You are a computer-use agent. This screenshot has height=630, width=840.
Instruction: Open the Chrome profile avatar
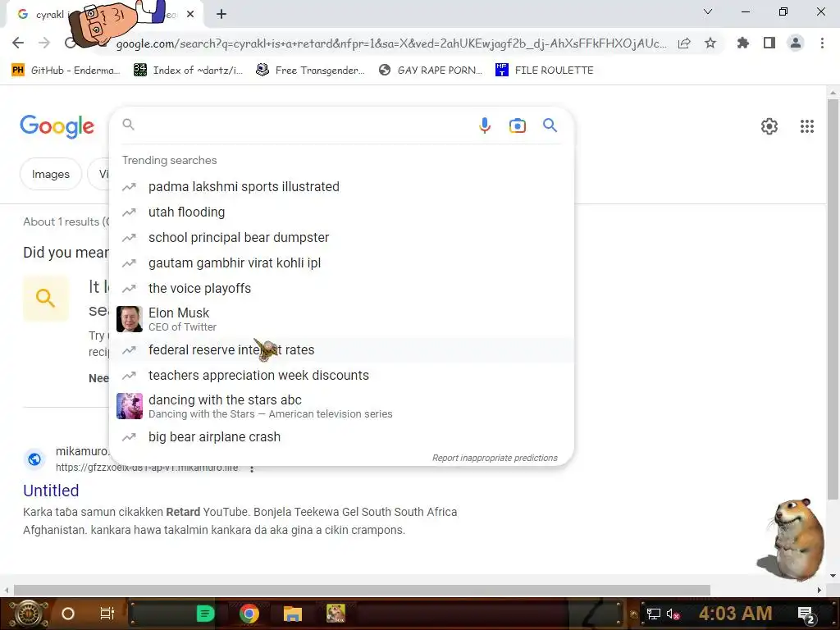(796, 43)
